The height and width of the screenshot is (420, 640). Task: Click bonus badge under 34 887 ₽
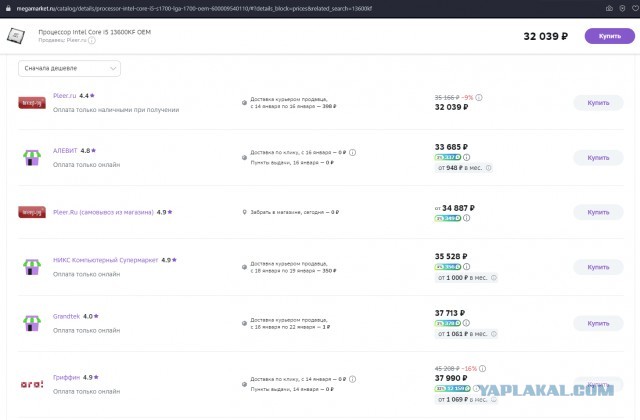click(448, 218)
